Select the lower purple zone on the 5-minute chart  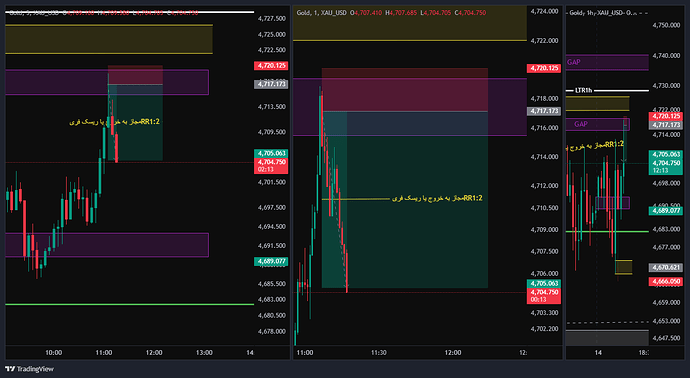click(107, 245)
